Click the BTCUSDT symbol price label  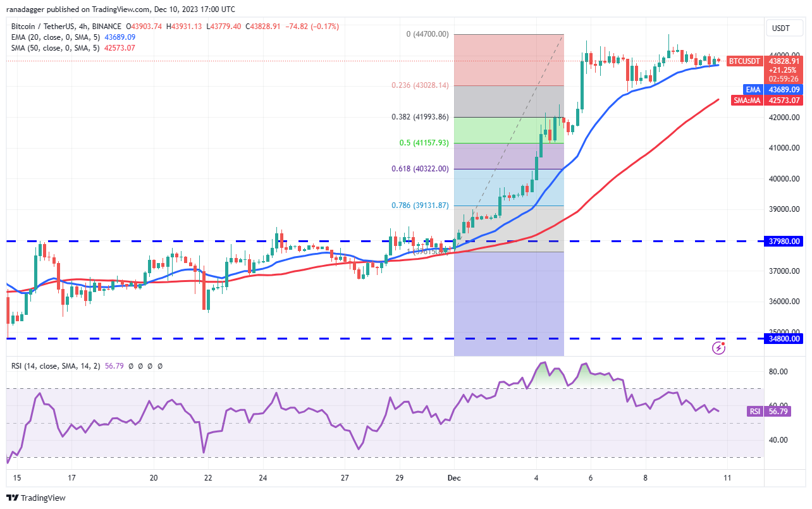pyautogui.click(x=744, y=61)
